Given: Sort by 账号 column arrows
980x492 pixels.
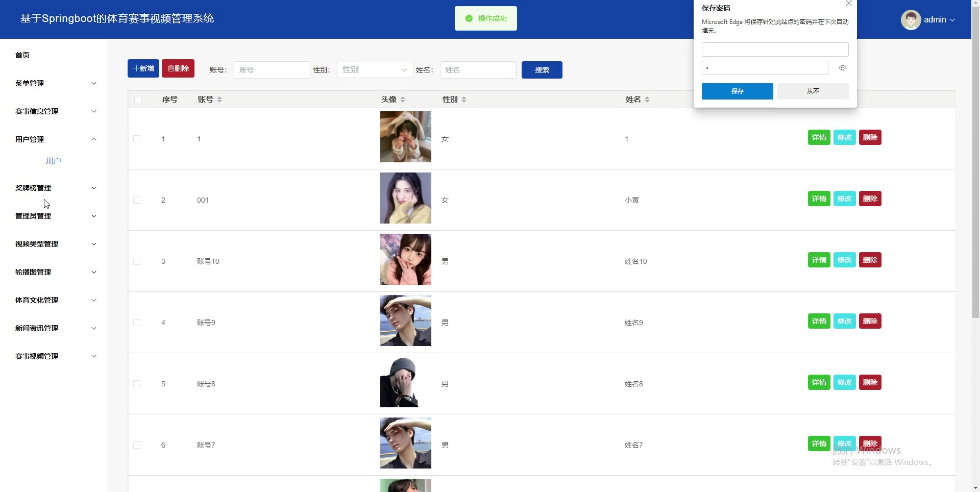Looking at the screenshot, I should pos(219,100).
